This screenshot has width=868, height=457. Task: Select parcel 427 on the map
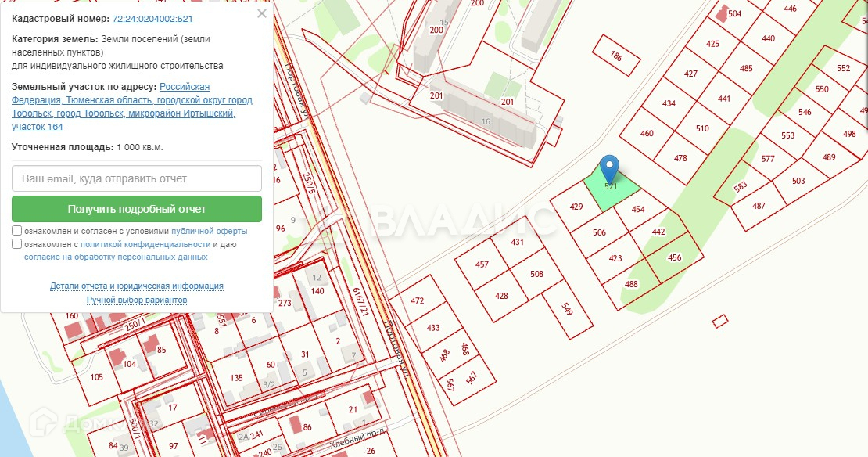(x=690, y=74)
